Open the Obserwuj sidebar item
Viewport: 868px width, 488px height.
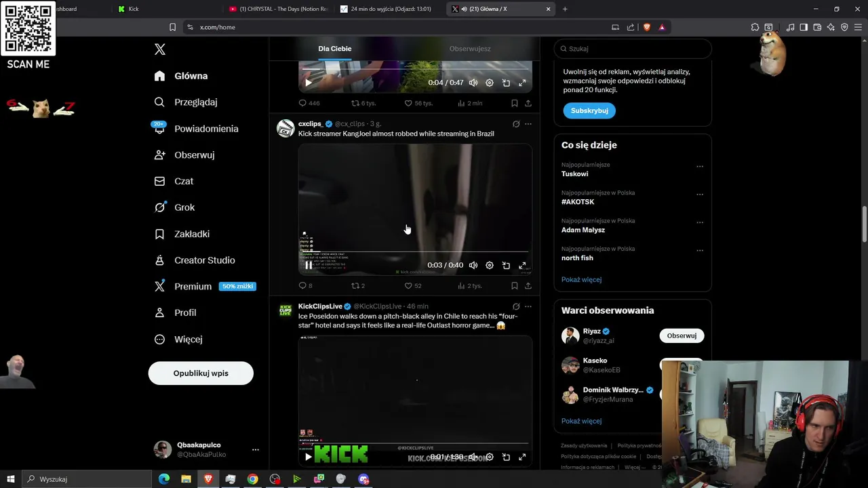[184, 155]
